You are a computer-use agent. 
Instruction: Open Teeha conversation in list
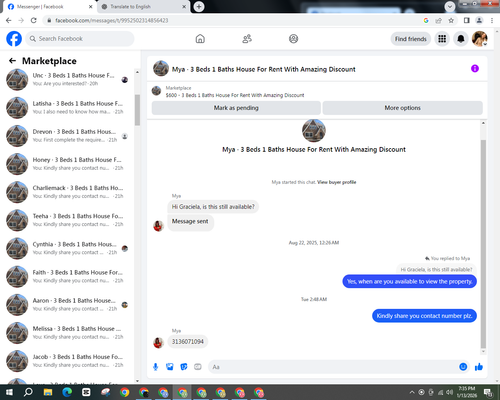pyautogui.click(x=67, y=220)
